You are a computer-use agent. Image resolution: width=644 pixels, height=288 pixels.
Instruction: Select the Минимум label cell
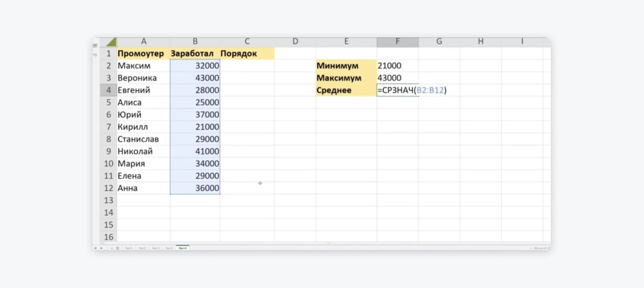coord(346,66)
